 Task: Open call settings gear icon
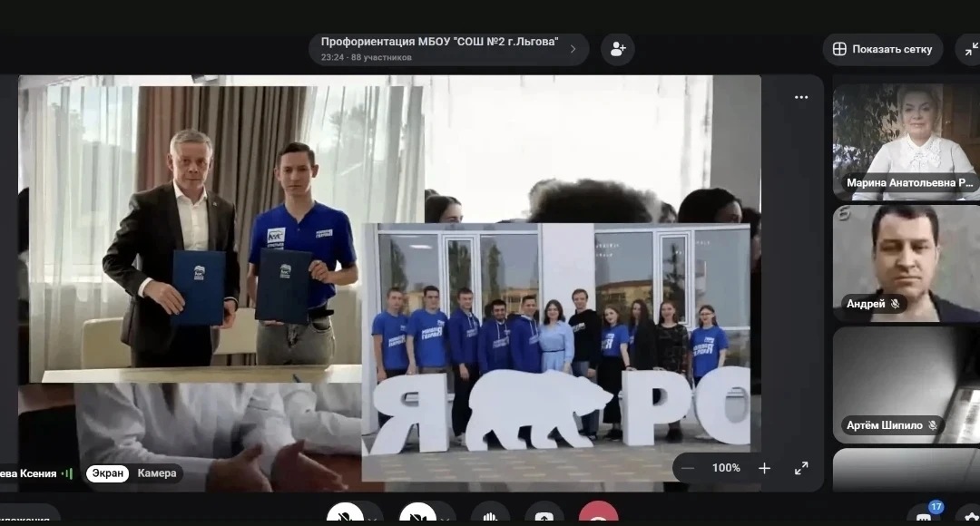971,517
